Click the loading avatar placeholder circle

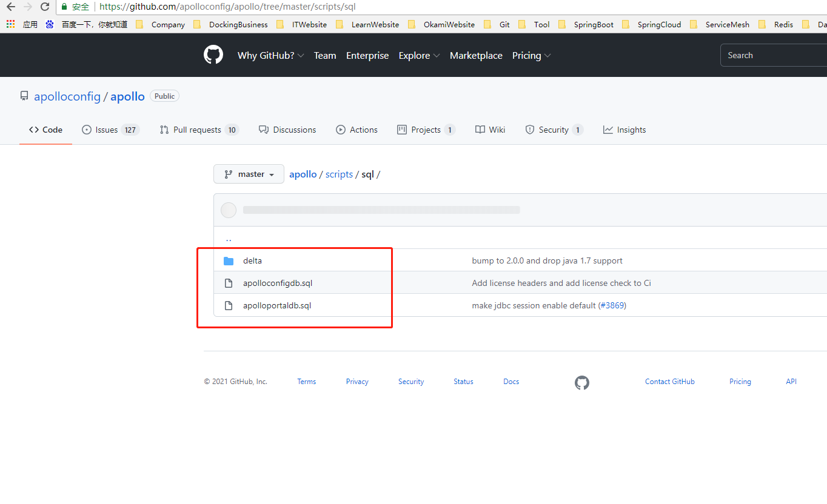[229, 210]
